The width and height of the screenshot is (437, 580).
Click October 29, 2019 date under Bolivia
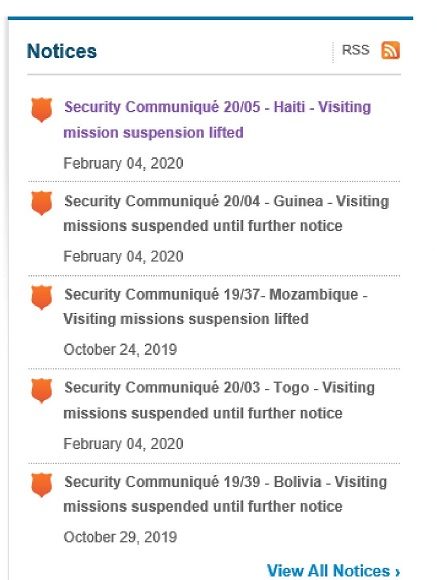[x=120, y=537]
